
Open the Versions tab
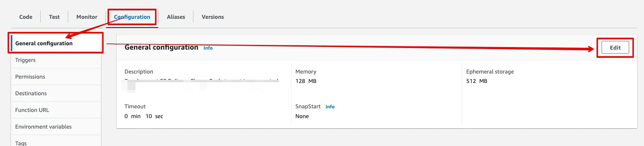coord(213,17)
